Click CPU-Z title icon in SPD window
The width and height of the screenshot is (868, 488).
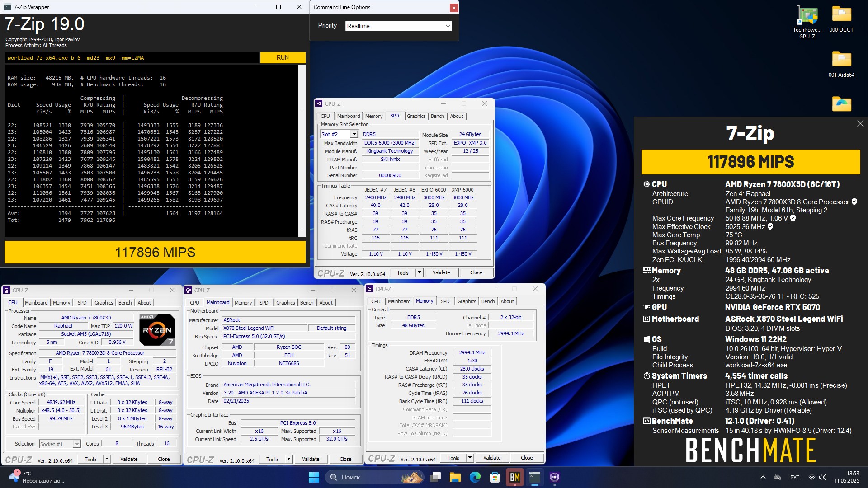pos(319,103)
